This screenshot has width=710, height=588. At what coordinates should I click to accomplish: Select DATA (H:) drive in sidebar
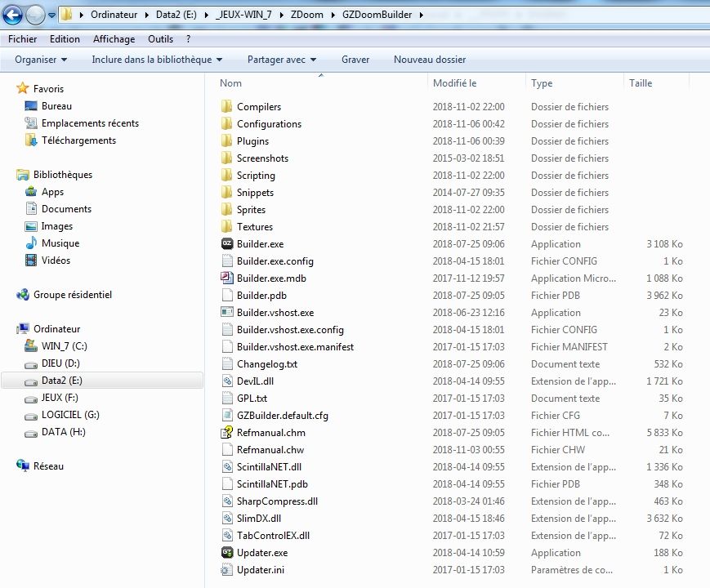coord(64,432)
